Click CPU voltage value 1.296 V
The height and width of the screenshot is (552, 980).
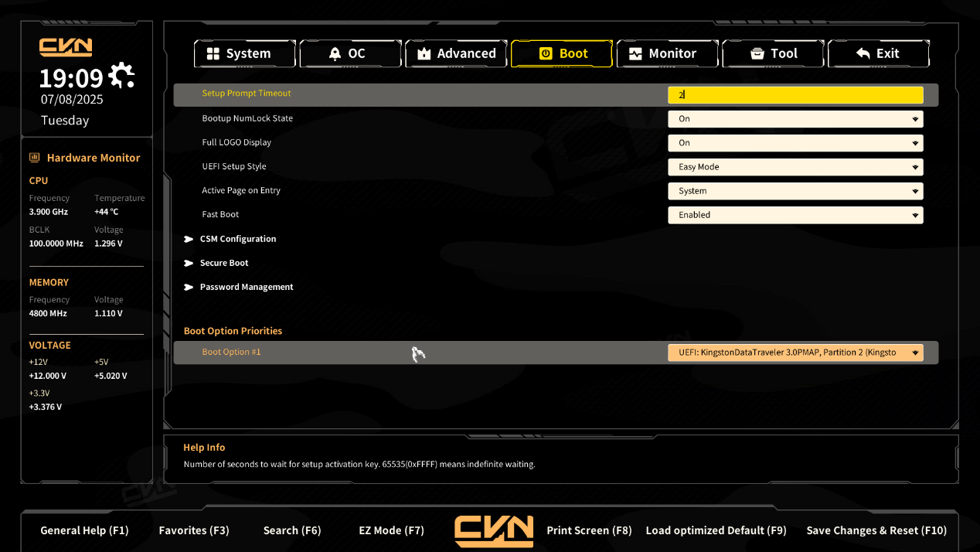tap(108, 244)
